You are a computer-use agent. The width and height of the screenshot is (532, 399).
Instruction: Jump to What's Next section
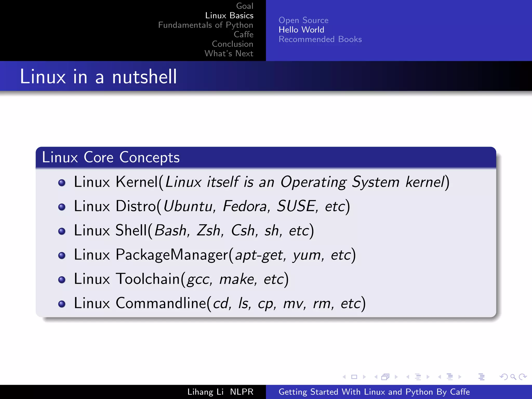(x=229, y=53)
